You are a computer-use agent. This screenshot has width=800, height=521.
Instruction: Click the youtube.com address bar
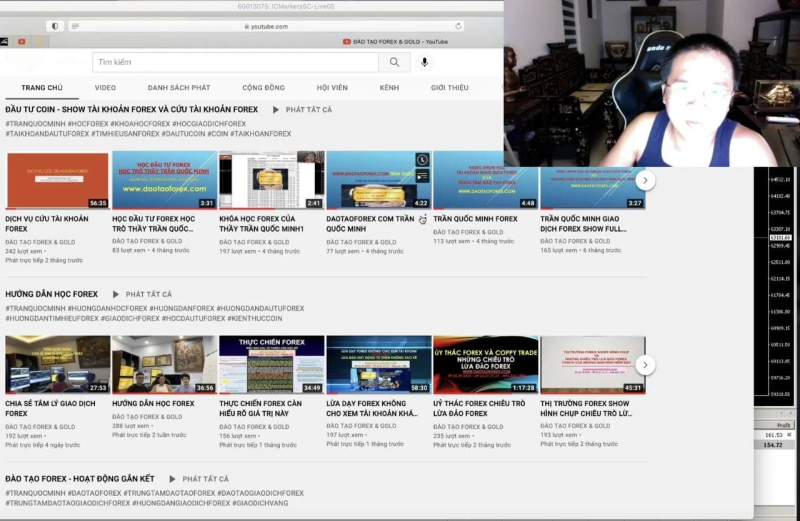click(x=266, y=26)
